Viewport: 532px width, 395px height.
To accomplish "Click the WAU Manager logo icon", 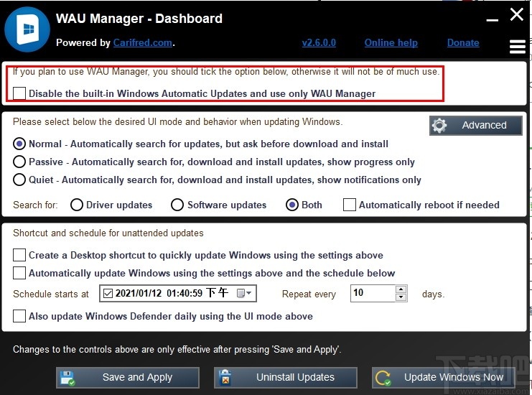I will 27,29.
